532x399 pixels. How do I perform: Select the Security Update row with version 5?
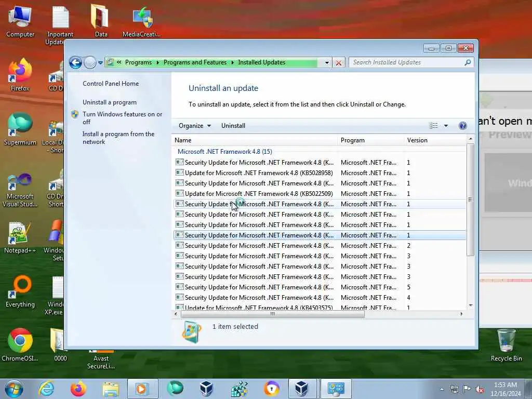[x=320, y=287]
